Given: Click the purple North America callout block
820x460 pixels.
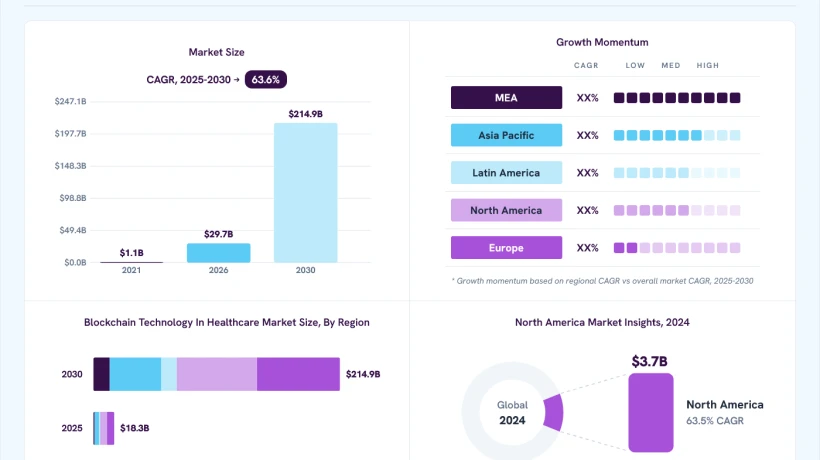Looking at the screenshot, I should pos(651,412).
